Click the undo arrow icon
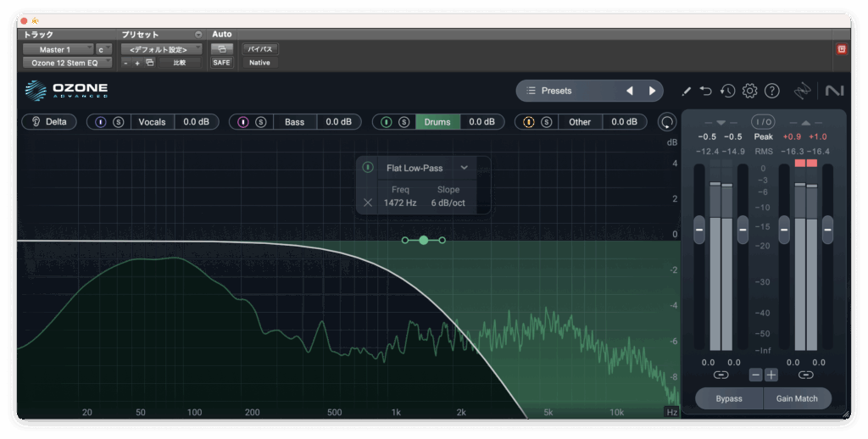The image size is (868, 439). click(x=706, y=91)
